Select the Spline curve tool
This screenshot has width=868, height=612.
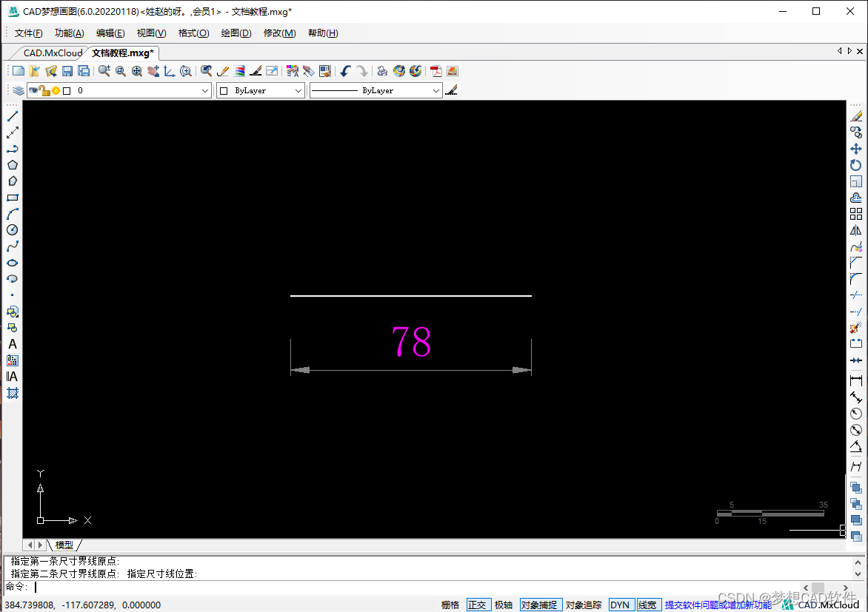(x=12, y=246)
